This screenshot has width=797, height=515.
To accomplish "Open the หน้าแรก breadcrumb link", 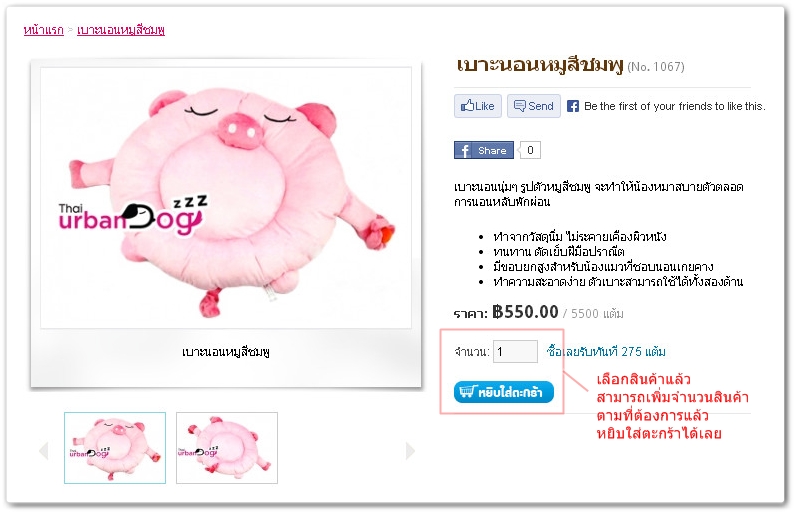I will [44, 30].
